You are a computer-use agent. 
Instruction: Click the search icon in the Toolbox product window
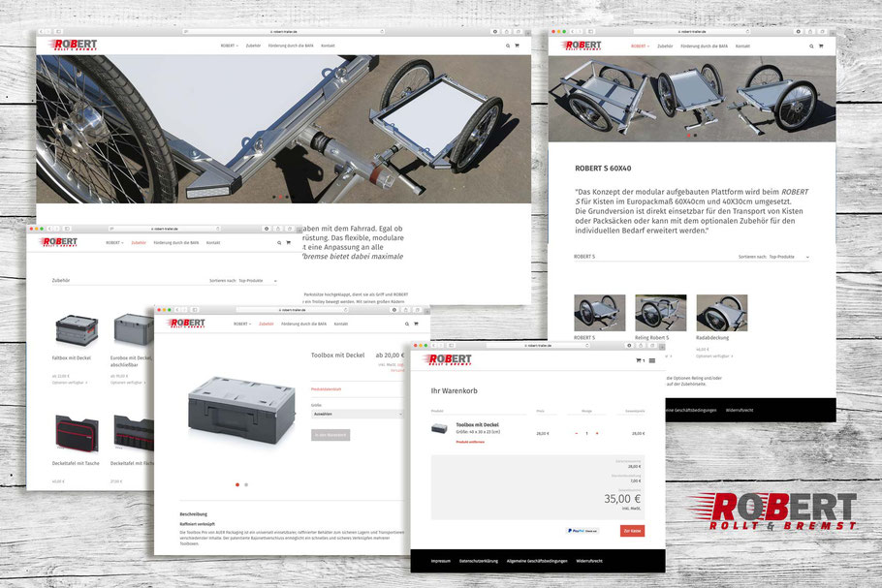pyautogui.click(x=407, y=324)
